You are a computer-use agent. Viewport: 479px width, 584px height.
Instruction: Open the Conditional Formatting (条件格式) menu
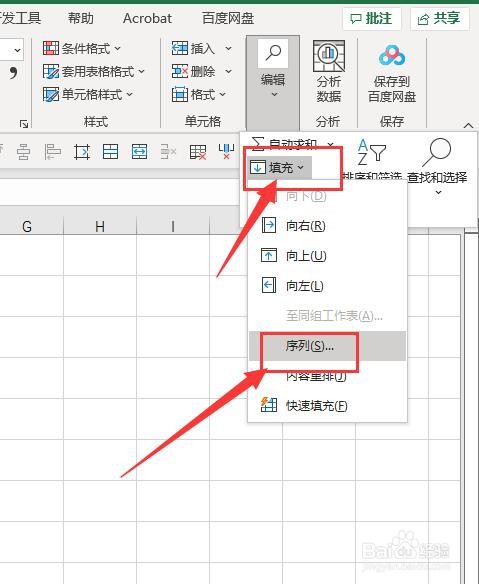(x=82, y=48)
